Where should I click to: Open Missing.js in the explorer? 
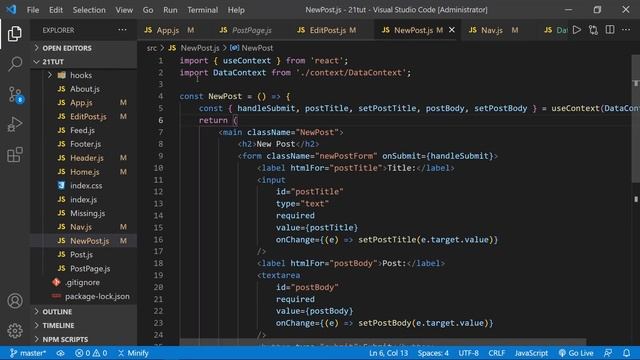pyautogui.click(x=84, y=213)
